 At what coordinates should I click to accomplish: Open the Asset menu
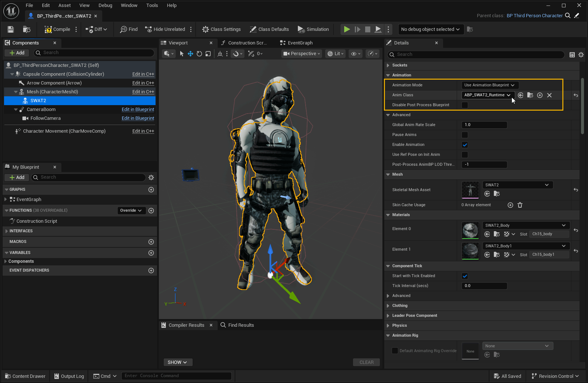[x=64, y=5]
